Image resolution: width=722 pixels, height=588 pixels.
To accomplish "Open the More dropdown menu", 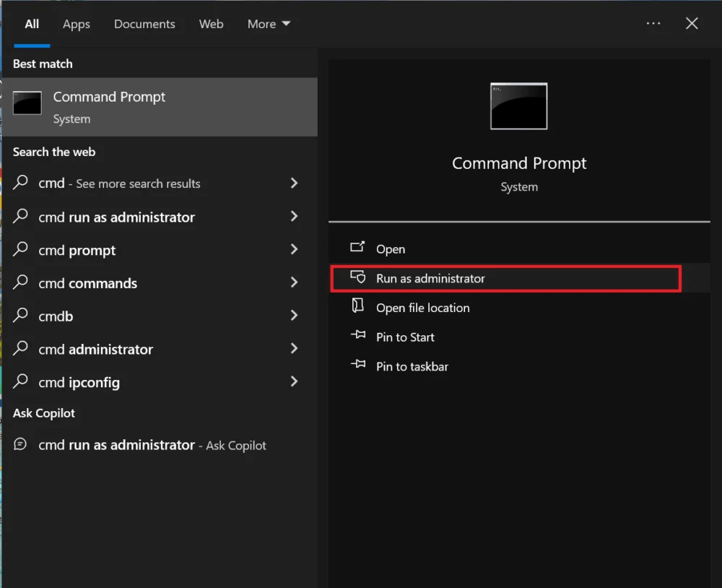I will coord(269,24).
